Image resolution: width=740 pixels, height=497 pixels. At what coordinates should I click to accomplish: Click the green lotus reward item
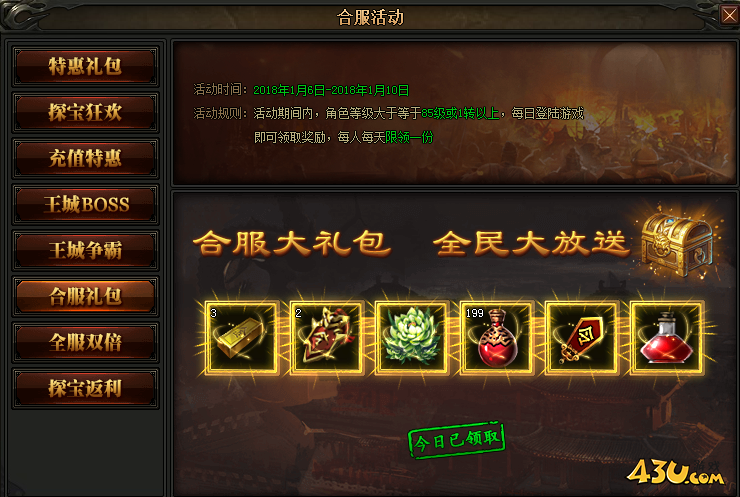412,337
